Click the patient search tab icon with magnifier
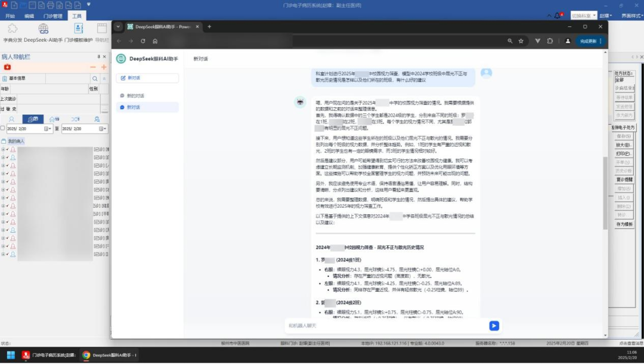This screenshot has height=364, width=644. 97,119
